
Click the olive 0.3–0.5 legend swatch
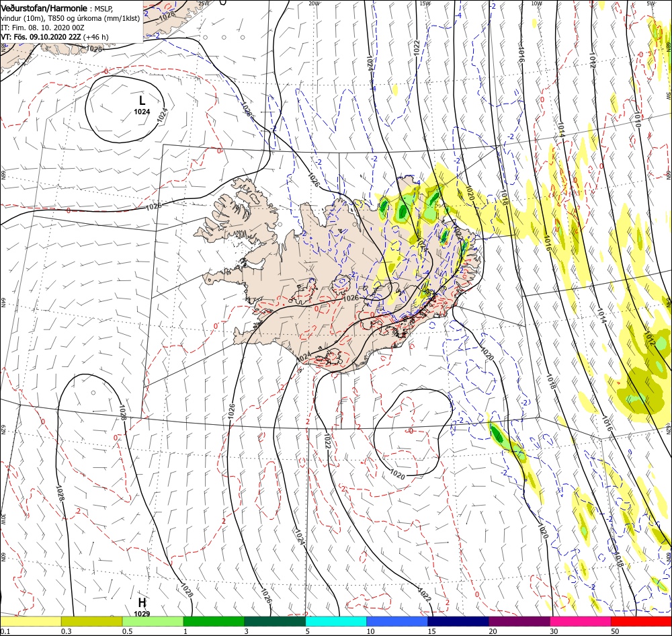pyautogui.click(x=91, y=622)
